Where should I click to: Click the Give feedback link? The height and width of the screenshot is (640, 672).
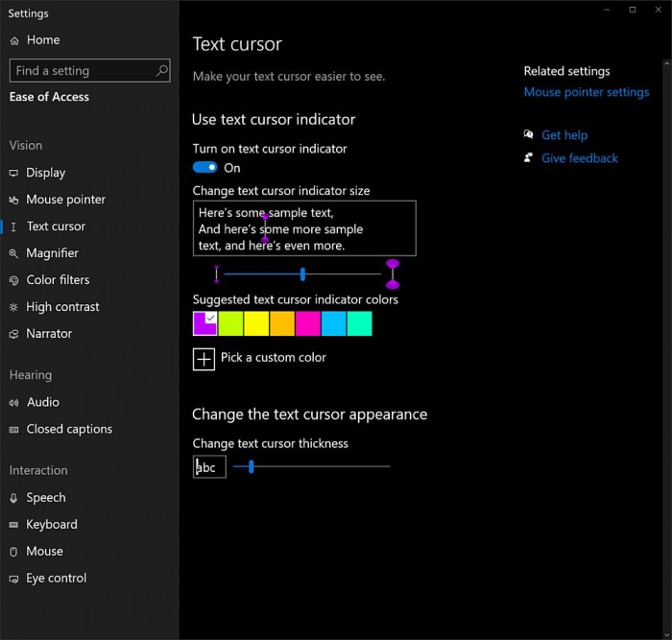[579, 158]
